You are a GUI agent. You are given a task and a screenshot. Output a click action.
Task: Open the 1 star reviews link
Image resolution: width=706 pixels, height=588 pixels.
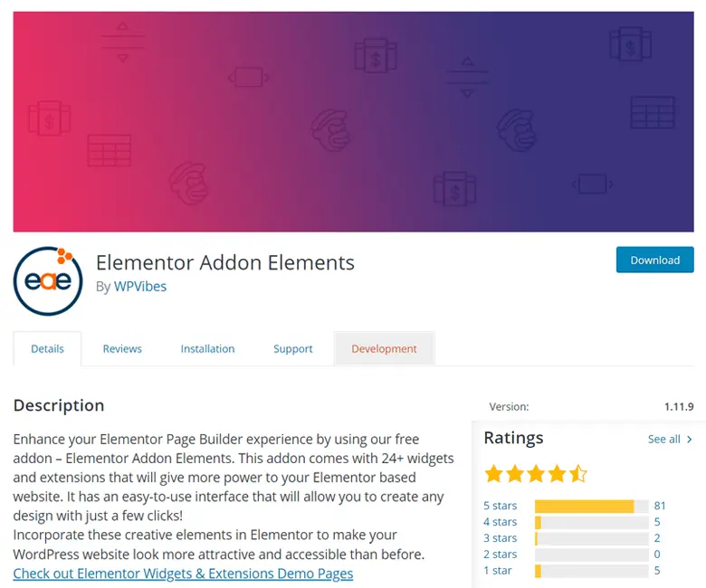coord(498,571)
